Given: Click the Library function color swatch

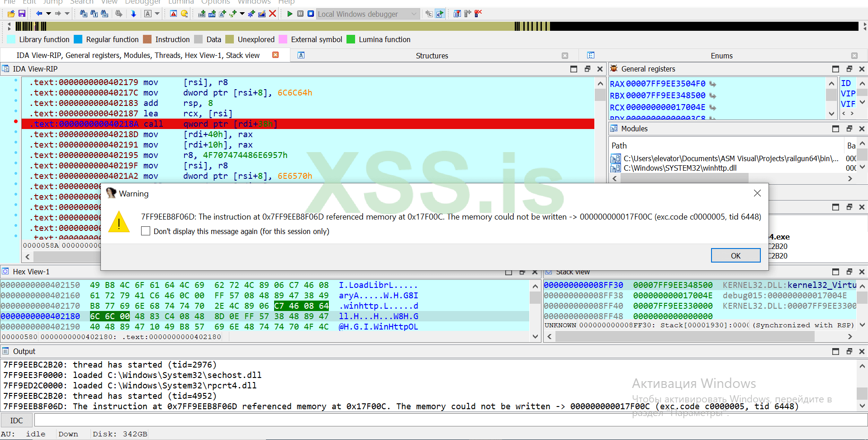Looking at the screenshot, I should [x=11, y=39].
